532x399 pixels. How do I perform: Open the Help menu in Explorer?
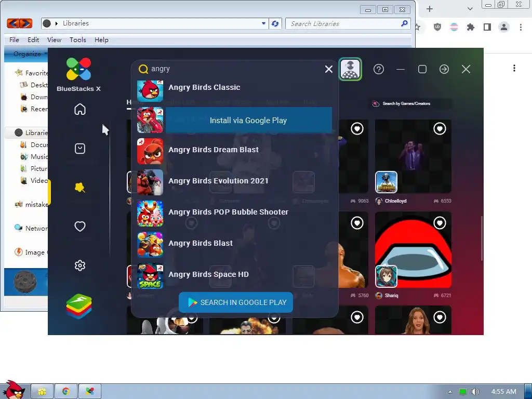[101, 39]
